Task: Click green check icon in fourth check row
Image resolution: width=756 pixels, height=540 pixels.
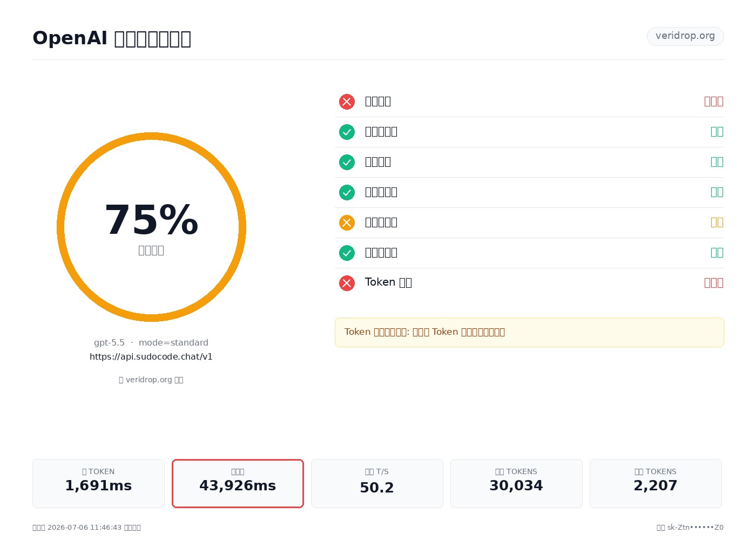Action: point(347,192)
